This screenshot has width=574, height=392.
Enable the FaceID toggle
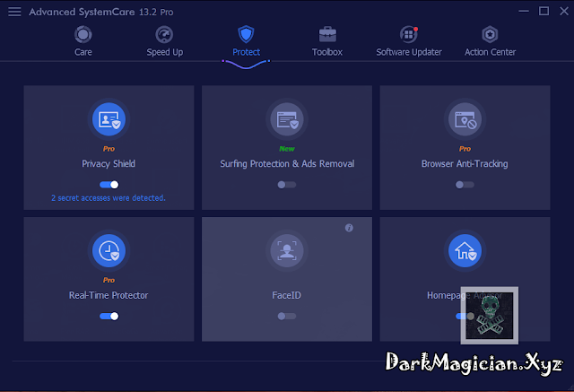coord(287,316)
